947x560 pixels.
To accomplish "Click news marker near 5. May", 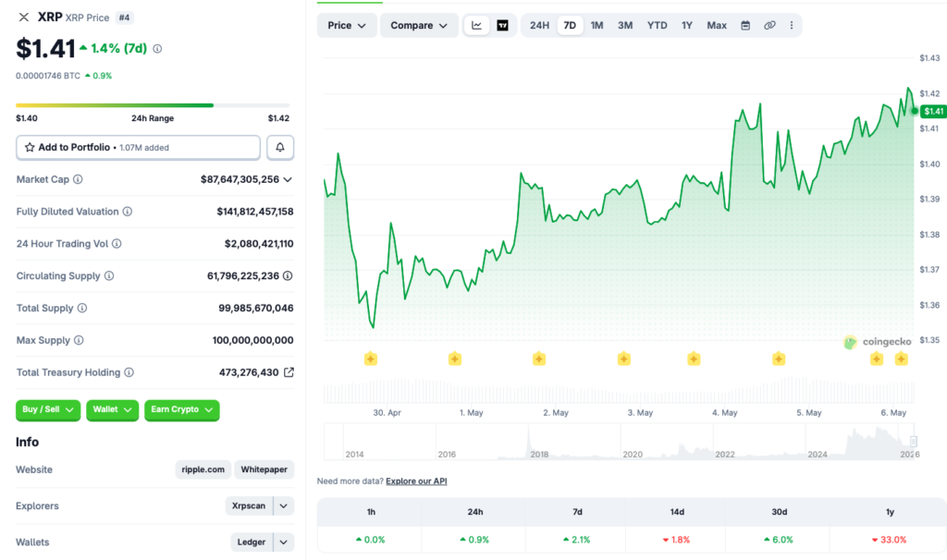I will [779, 359].
